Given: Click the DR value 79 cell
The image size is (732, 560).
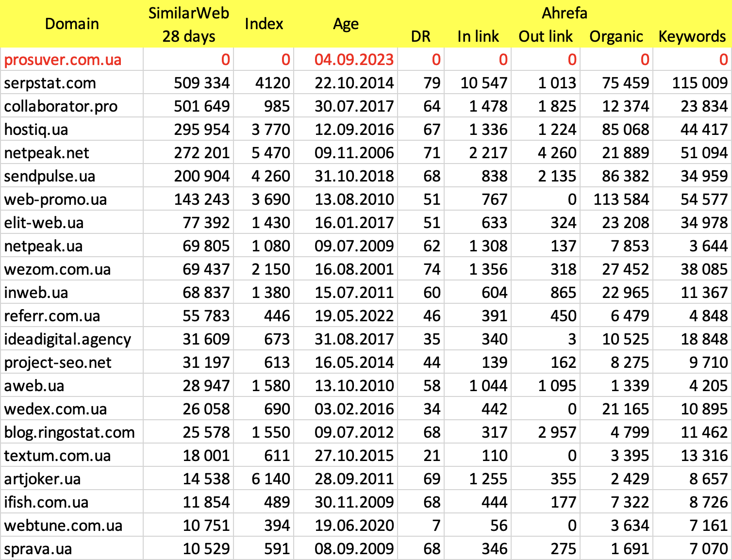Looking at the screenshot, I should point(432,83).
